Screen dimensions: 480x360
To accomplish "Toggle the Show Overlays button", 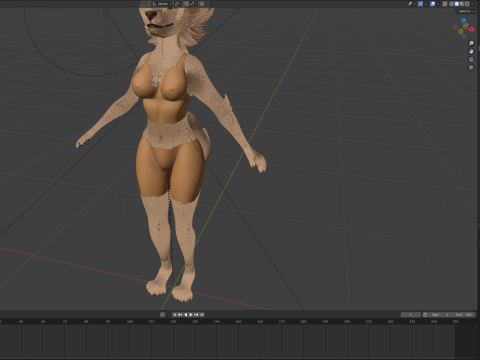I will click(433, 4).
